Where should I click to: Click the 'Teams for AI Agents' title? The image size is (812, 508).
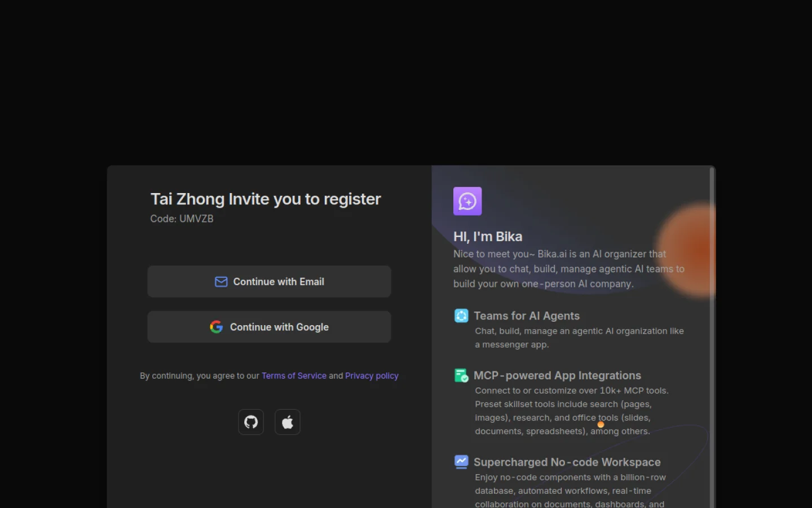pyautogui.click(x=527, y=316)
